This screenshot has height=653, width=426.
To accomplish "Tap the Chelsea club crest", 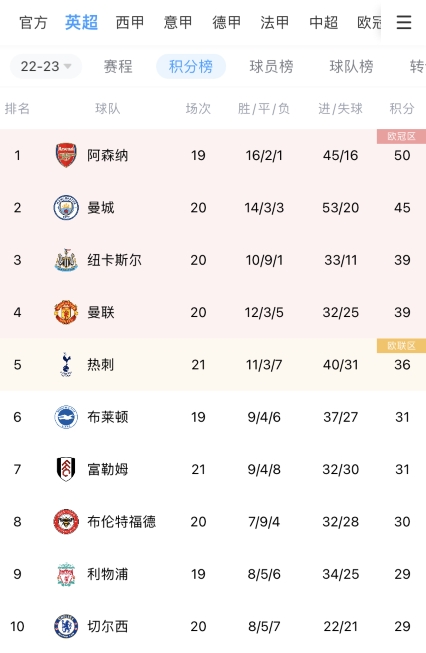I will pos(66,626).
